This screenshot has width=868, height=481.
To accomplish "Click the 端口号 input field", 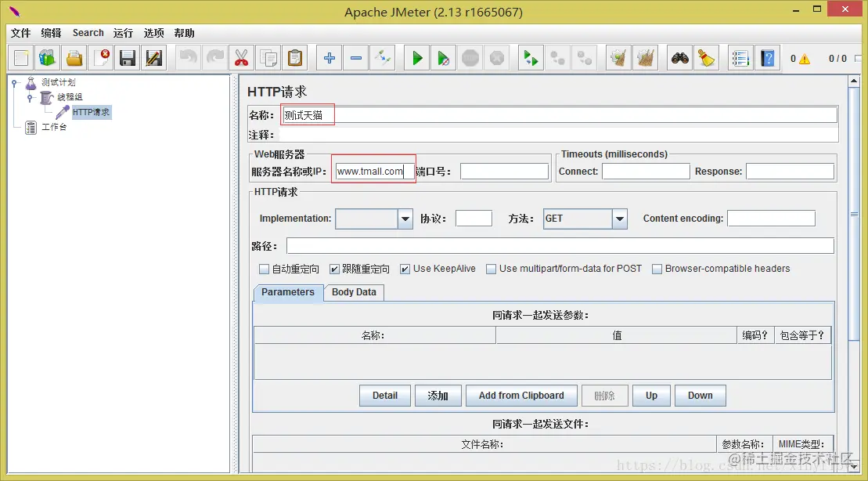I will [x=504, y=172].
